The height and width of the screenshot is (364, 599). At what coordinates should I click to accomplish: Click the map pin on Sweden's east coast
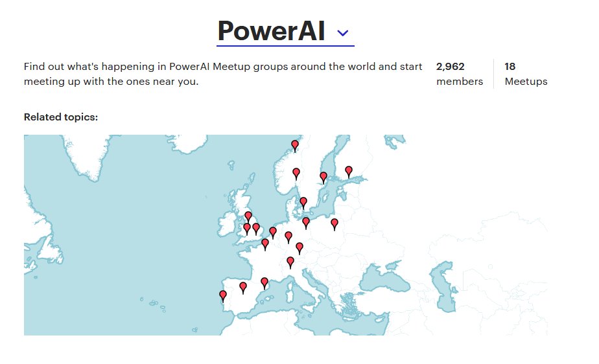pos(323,177)
